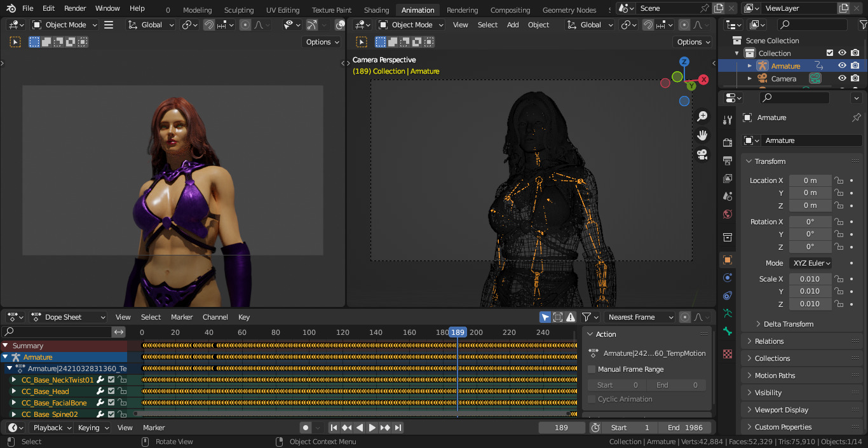Toggle lock on CC_Base_FacialBone channel
868x448 pixels.
(x=122, y=403)
